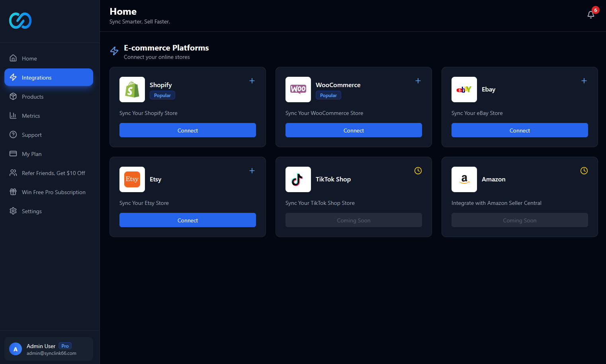Image resolution: width=606 pixels, height=364 pixels.
Task: Click the plus icon on Shopify card
Action: [252, 81]
